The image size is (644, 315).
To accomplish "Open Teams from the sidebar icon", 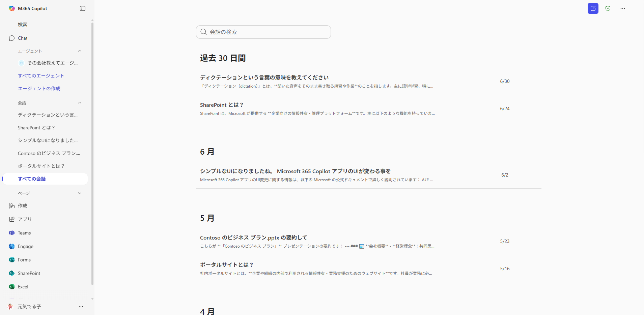I will [12, 233].
